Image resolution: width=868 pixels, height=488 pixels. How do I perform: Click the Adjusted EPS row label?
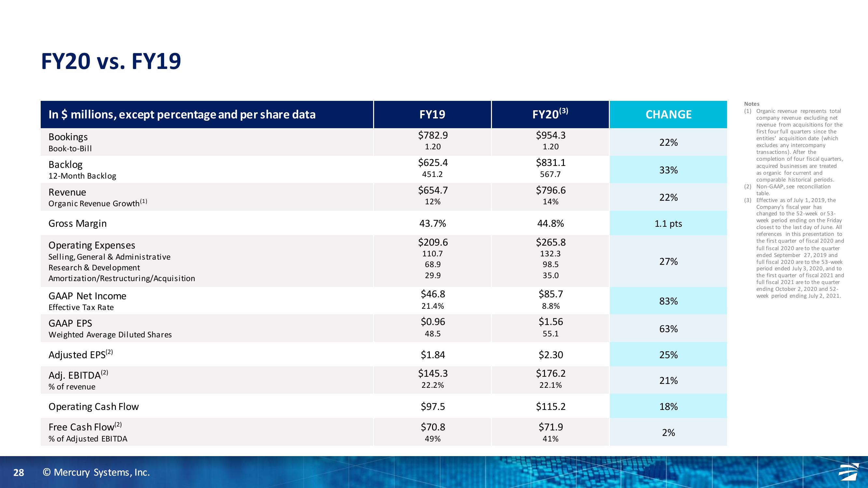(80, 354)
